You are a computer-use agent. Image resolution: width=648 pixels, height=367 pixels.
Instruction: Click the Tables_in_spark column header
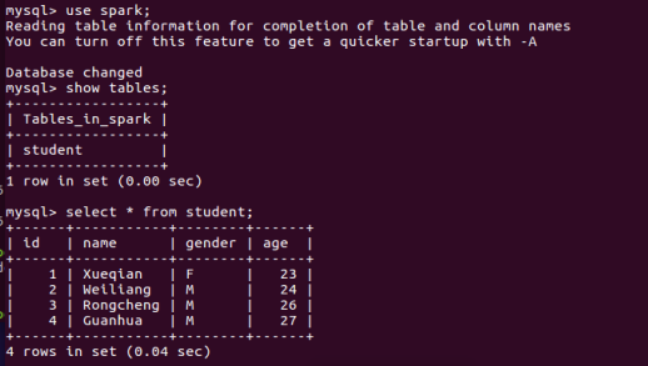point(87,119)
